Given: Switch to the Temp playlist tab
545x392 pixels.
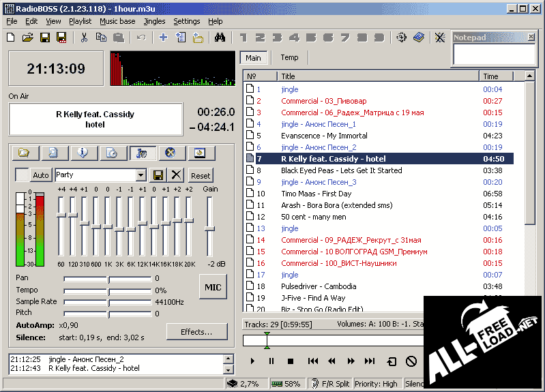Looking at the screenshot, I should click(289, 58).
